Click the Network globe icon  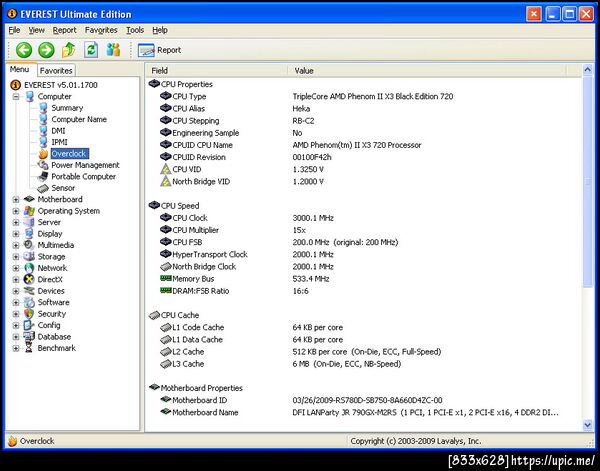(29, 268)
